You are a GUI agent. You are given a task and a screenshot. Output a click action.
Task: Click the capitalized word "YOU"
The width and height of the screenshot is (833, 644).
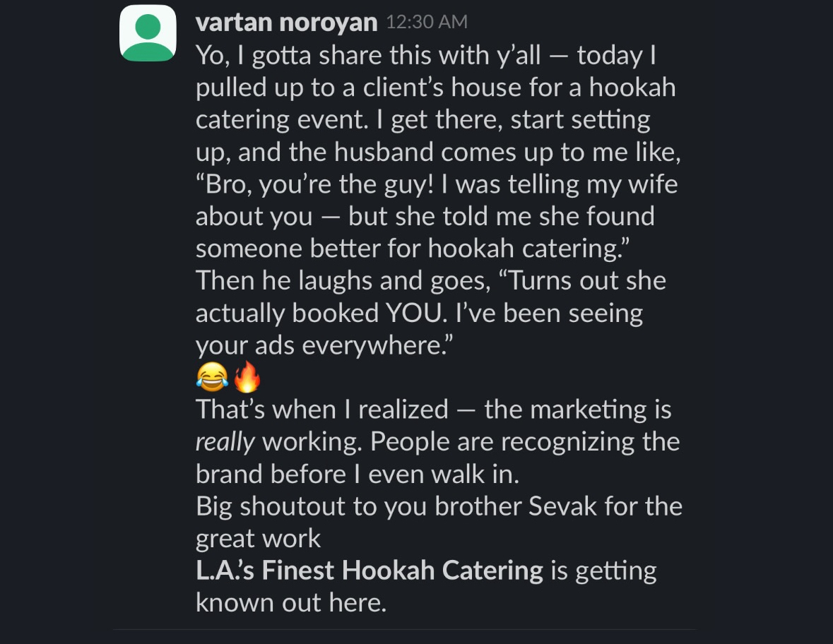click(413, 313)
